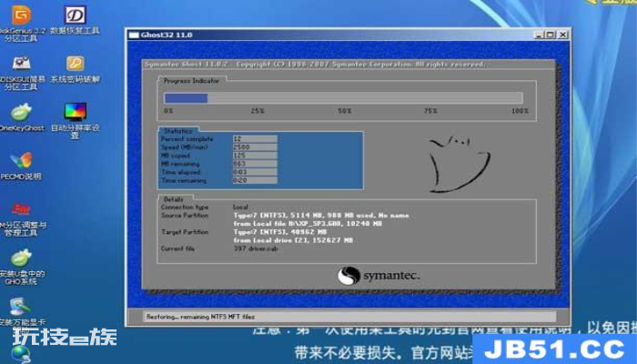The image size is (637, 364).
Task: Click the Ghost progress indicator bar
Action: [x=343, y=98]
